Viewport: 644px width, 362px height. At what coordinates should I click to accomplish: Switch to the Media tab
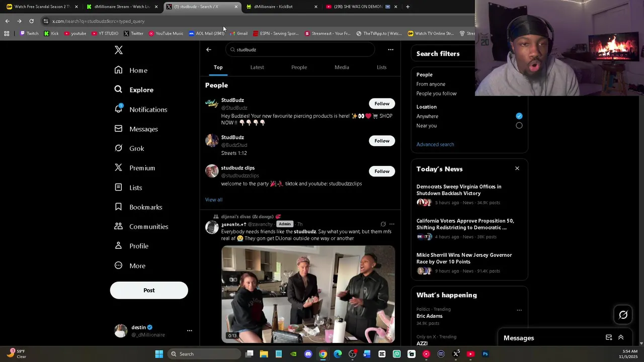click(342, 67)
